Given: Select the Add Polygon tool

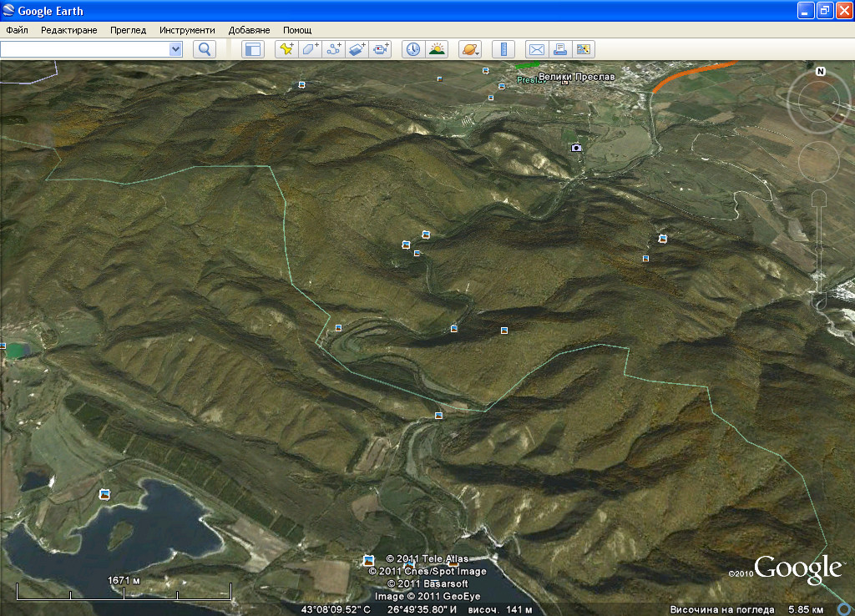Looking at the screenshot, I should point(311,49).
